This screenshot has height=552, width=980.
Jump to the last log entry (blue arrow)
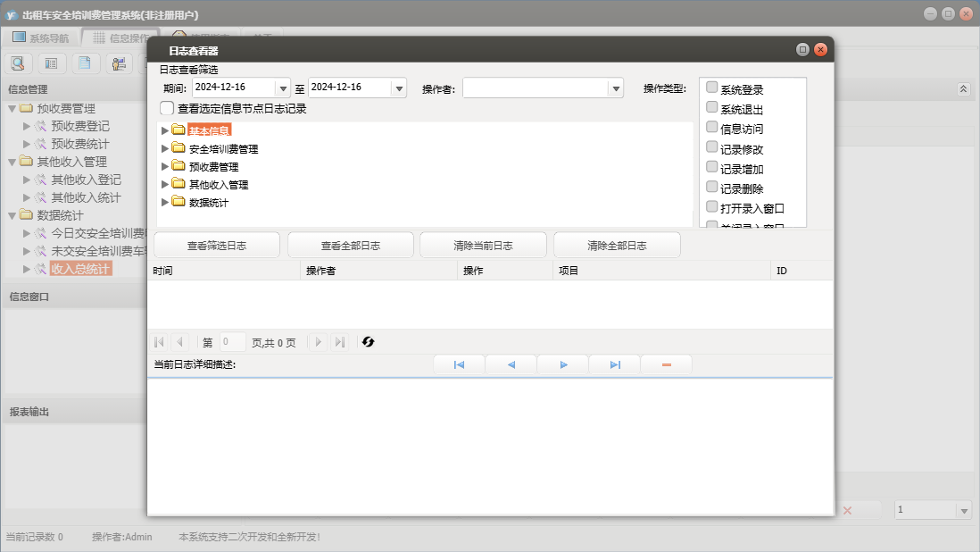[615, 364]
